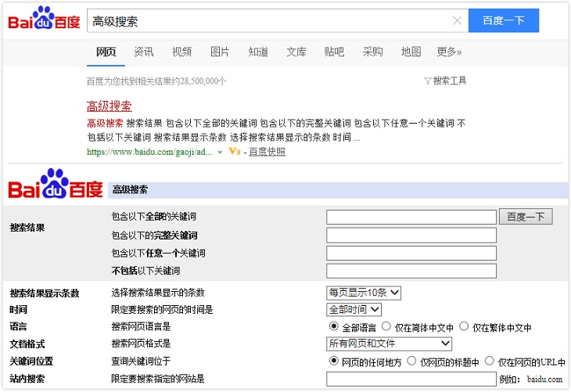Select the 仅在简体中文中 radio button
571x392 pixels.
386,326
